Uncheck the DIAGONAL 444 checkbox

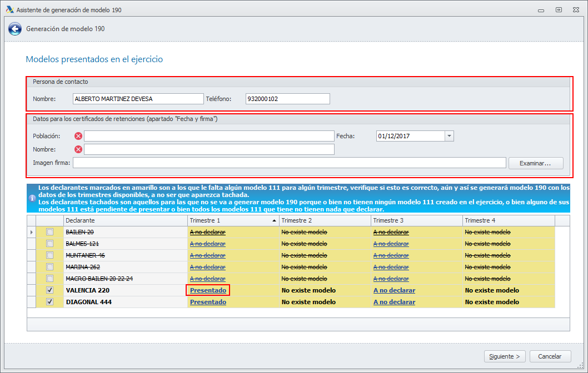50,302
